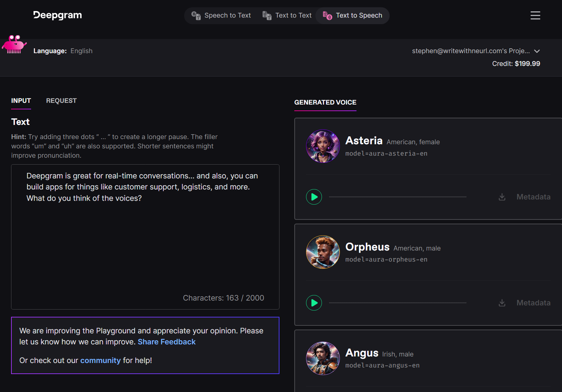
Task: Switch to the Speech to Text tab
Action: pos(221,16)
